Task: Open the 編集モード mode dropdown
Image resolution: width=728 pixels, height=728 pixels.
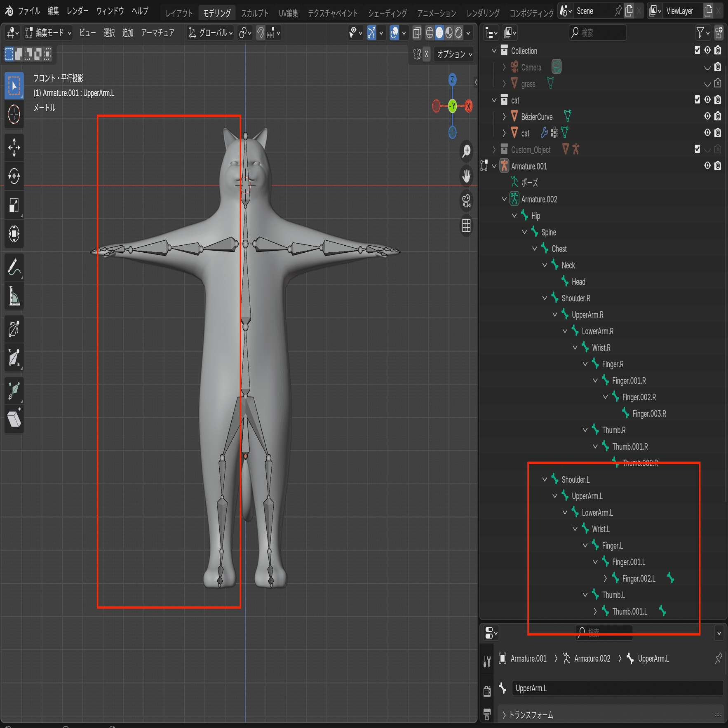Action: pyautogui.click(x=48, y=33)
